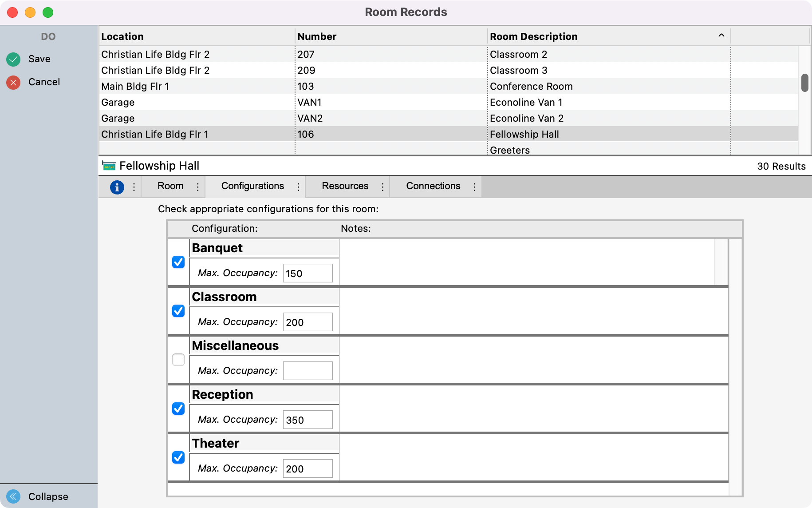Open options dots next to Configurations tab
The height and width of the screenshot is (508, 812).
tap(298, 187)
